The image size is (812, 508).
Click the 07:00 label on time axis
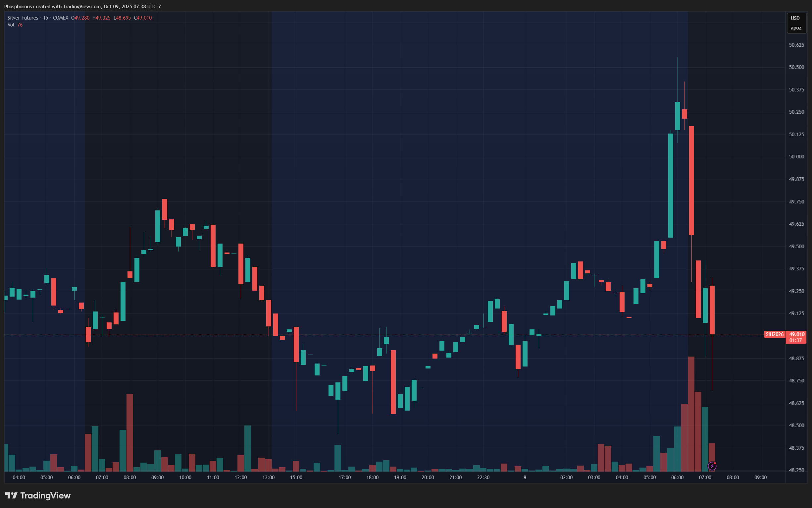(x=705, y=478)
